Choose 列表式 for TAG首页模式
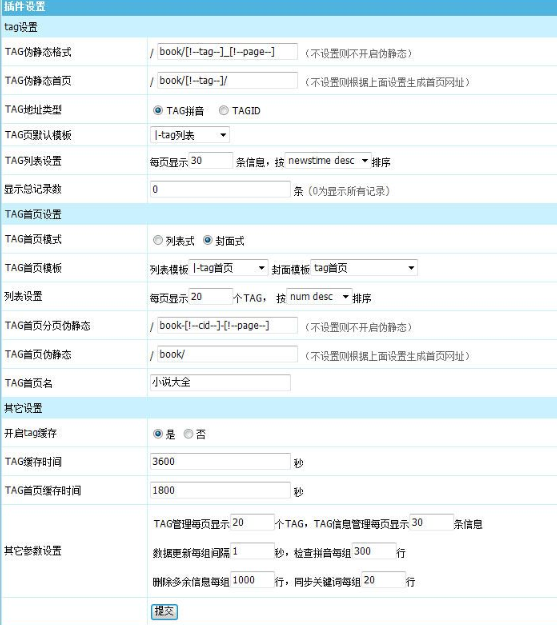The height and width of the screenshot is (625, 557). (x=158, y=240)
